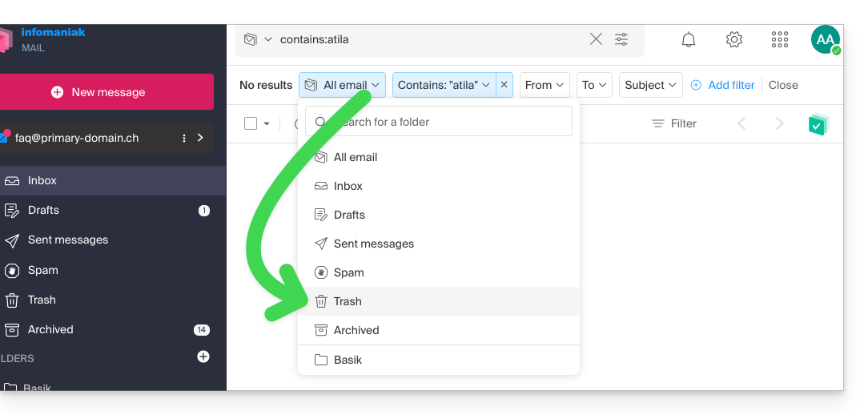Open settings via the gear icon
868x415 pixels.
coord(733,39)
